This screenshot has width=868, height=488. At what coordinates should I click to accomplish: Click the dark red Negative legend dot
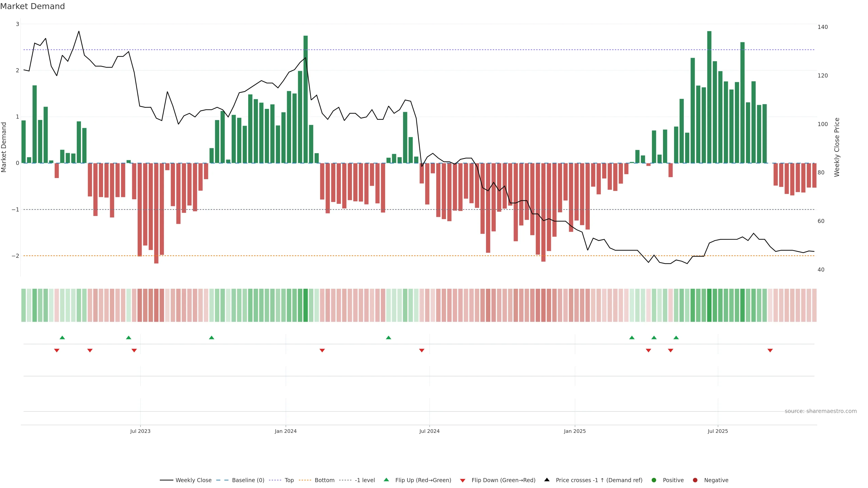click(x=695, y=480)
